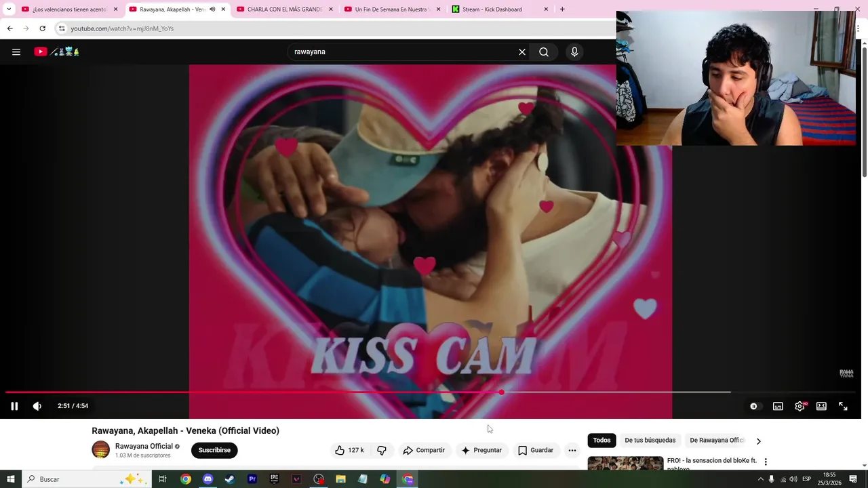The height and width of the screenshot is (488, 868).
Task: Click the youtube.com address bar URL
Action: [x=122, y=28]
